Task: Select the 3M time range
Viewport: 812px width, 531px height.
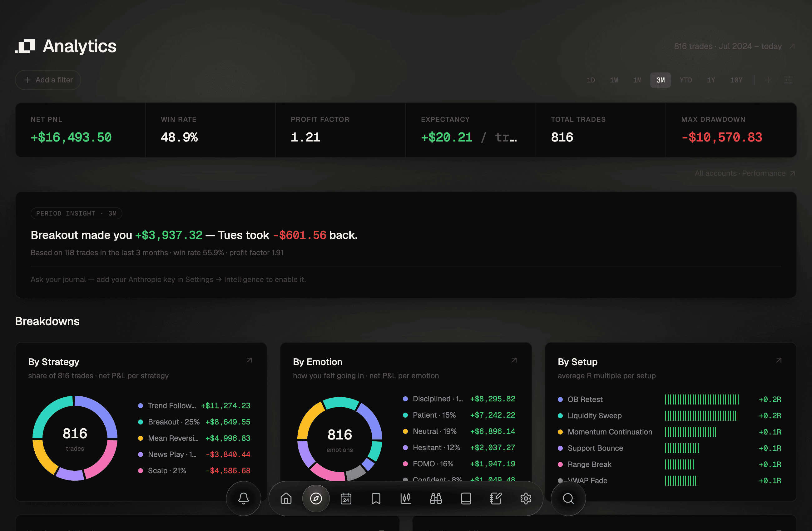Action: [x=660, y=80]
